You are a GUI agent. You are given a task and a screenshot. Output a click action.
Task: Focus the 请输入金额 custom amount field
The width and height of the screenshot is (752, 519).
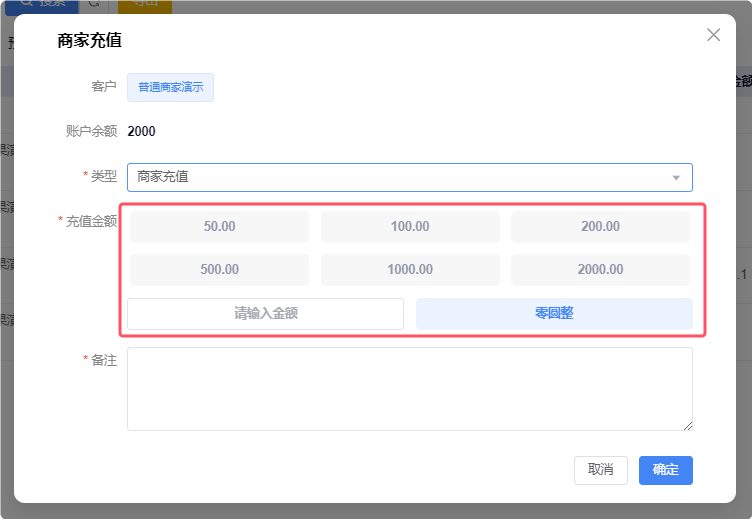tap(265, 313)
